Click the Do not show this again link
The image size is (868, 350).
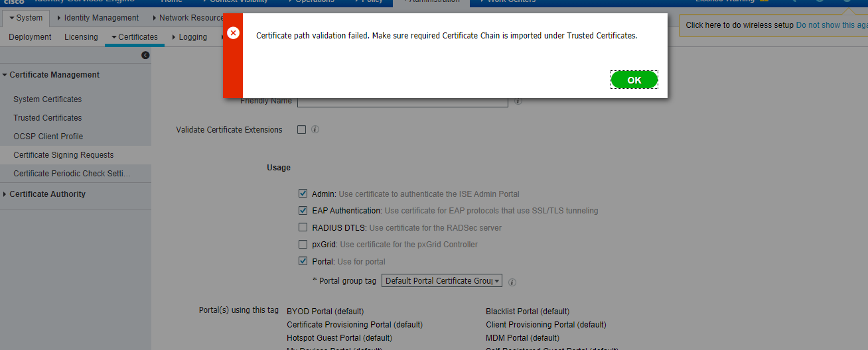[x=832, y=25]
